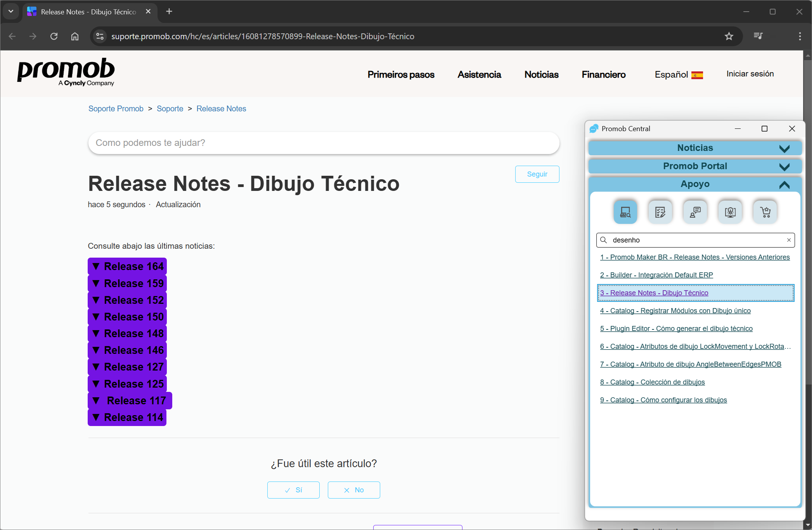Viewport: 812px width, 530px height.
Task: Bookmark this page with the star icon
Action: pos(729,36)
